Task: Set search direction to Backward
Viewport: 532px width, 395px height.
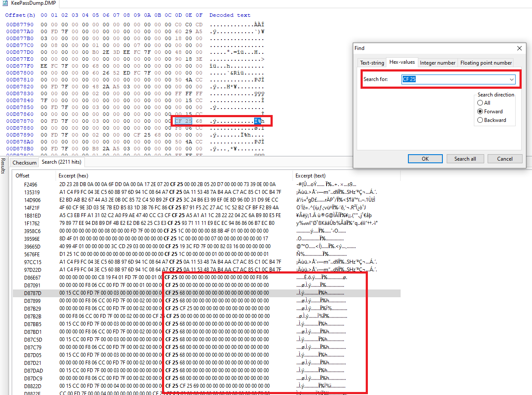Action: point(480,120)
